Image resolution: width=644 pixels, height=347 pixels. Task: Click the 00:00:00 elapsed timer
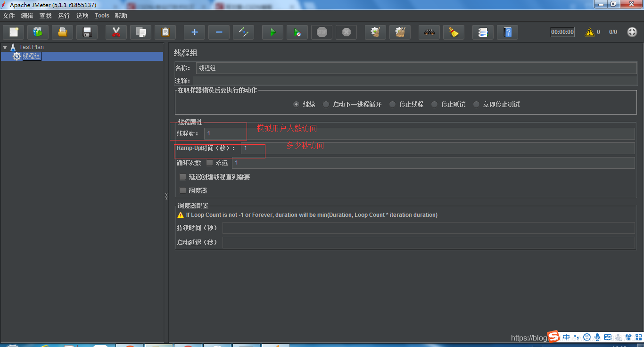[x=562, y=32]
